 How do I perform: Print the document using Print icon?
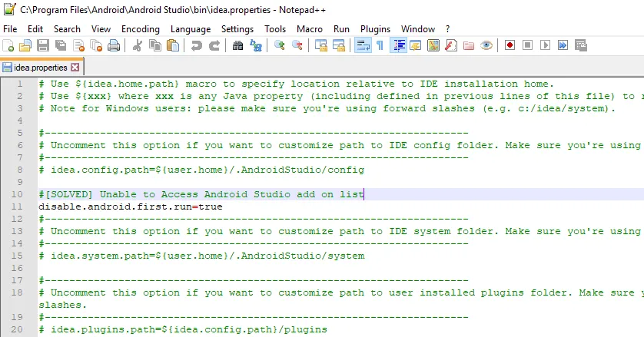click(114, 45)
